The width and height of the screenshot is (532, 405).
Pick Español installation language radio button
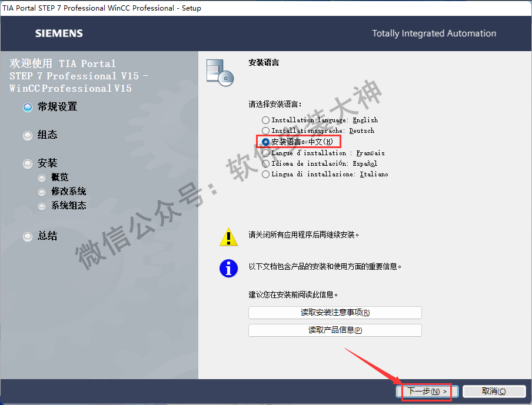click(x=265, y=163)
